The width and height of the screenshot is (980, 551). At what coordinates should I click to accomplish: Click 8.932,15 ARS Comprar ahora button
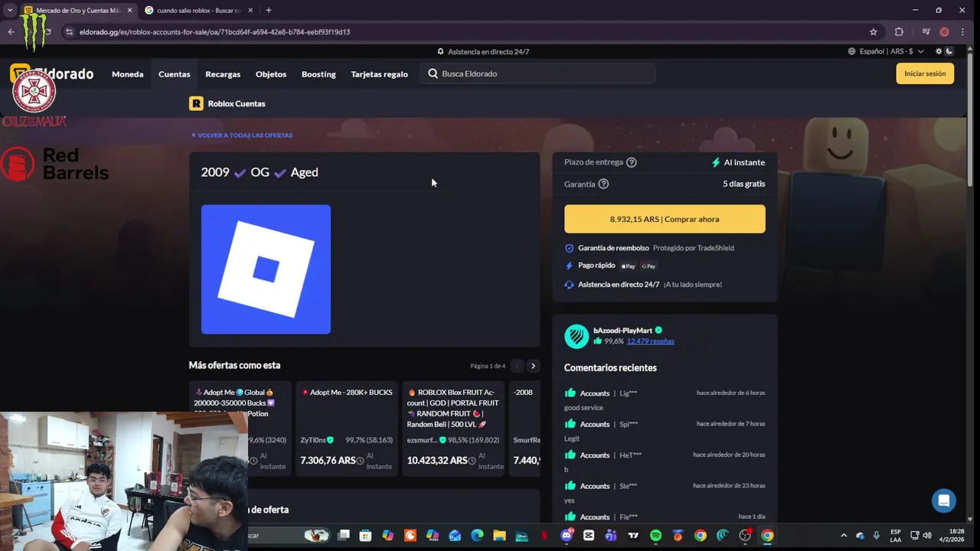pyautogui.click(x=665, y=219)
